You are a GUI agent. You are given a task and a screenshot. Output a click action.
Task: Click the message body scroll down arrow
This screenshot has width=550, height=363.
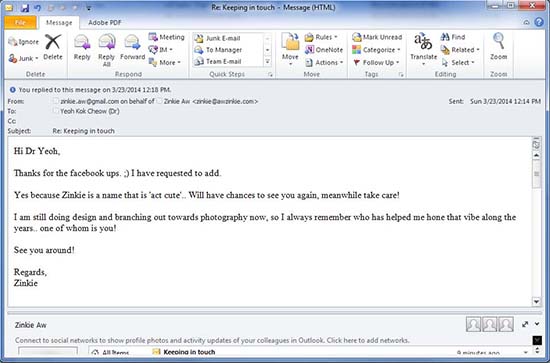point(536,301)
